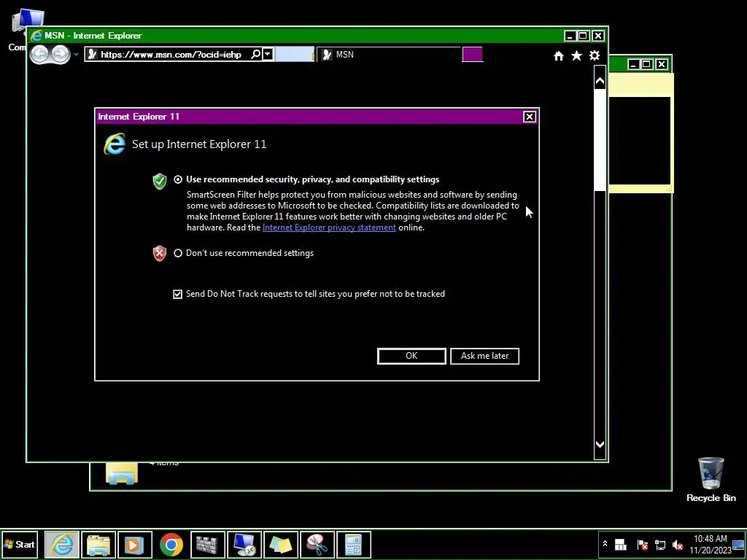Open the Start menu
747x560 pixels.
point(20,544)
